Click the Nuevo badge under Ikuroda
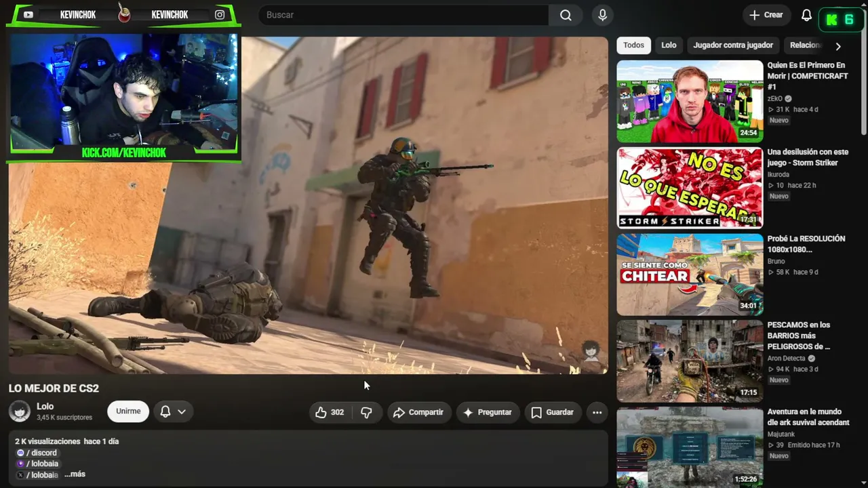The width and height of the screenshot is (868, 488). point(779,197)
